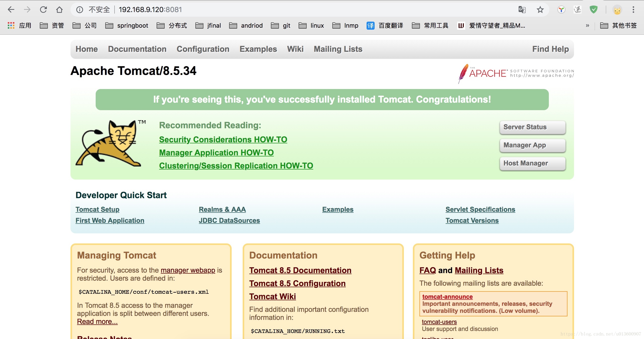Open the colorful Y extension icon
This screenshot has height=339, width=644.
coord(561,10)
